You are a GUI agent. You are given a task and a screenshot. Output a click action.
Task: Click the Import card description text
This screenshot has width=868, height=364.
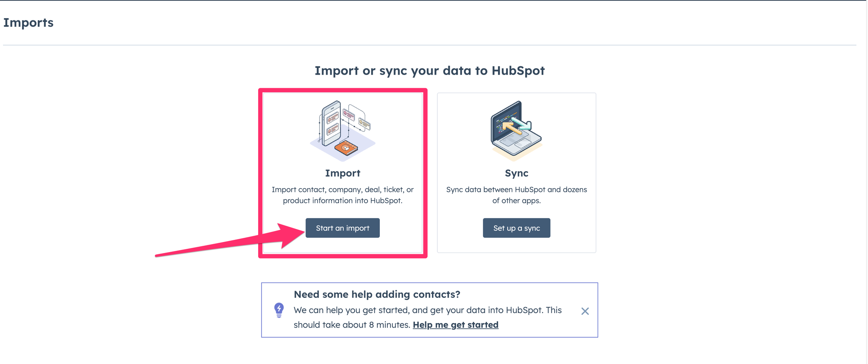click(x=342, y=195)
